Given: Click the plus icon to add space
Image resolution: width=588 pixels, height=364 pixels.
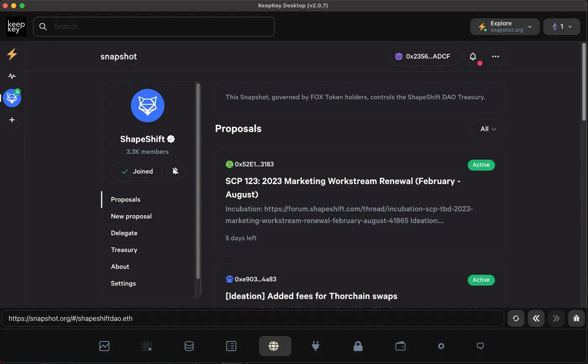Looking at the screenshot, I should [12, 120].
